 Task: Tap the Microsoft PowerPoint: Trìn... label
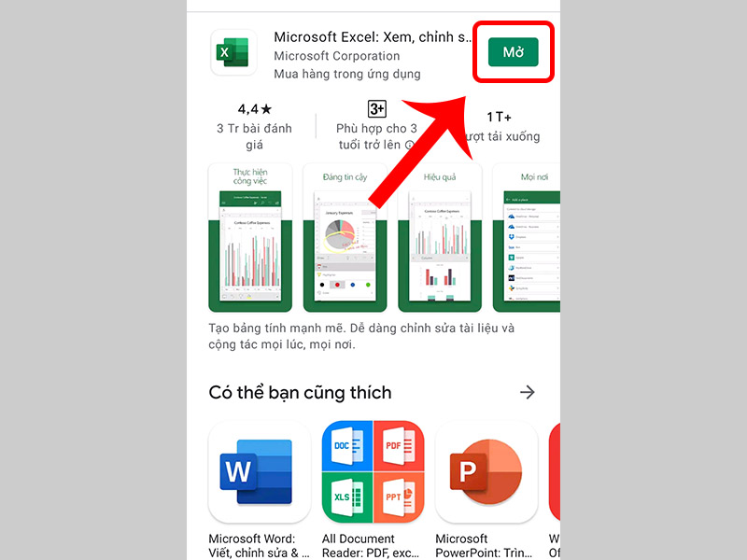point(484,546)
